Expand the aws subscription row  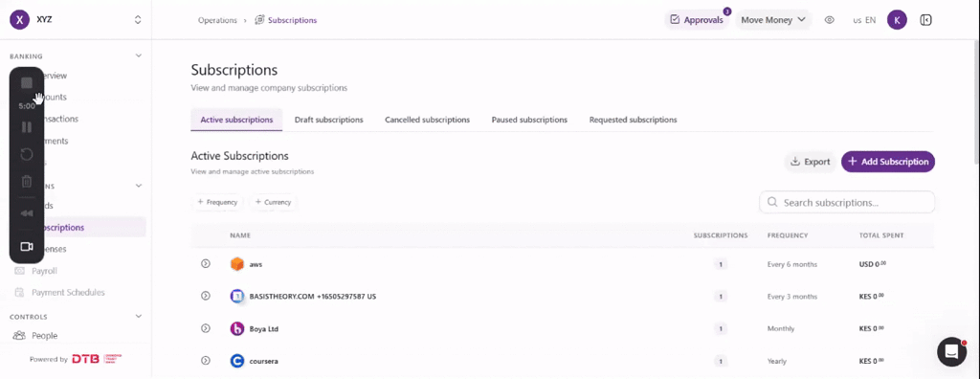coord(206,264)
